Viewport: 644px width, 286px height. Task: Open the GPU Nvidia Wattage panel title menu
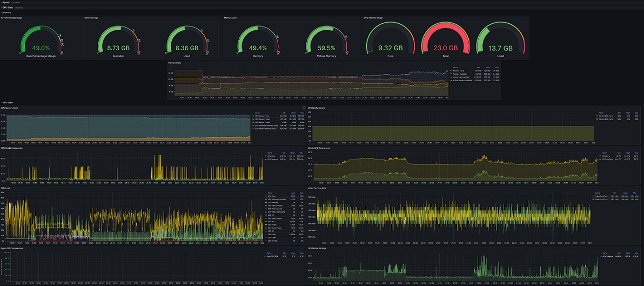(317, 249)
